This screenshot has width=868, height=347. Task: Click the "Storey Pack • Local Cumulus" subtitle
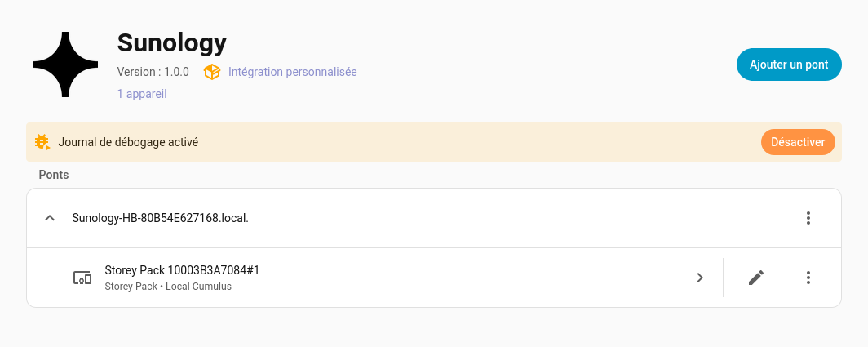coord(168,287)
